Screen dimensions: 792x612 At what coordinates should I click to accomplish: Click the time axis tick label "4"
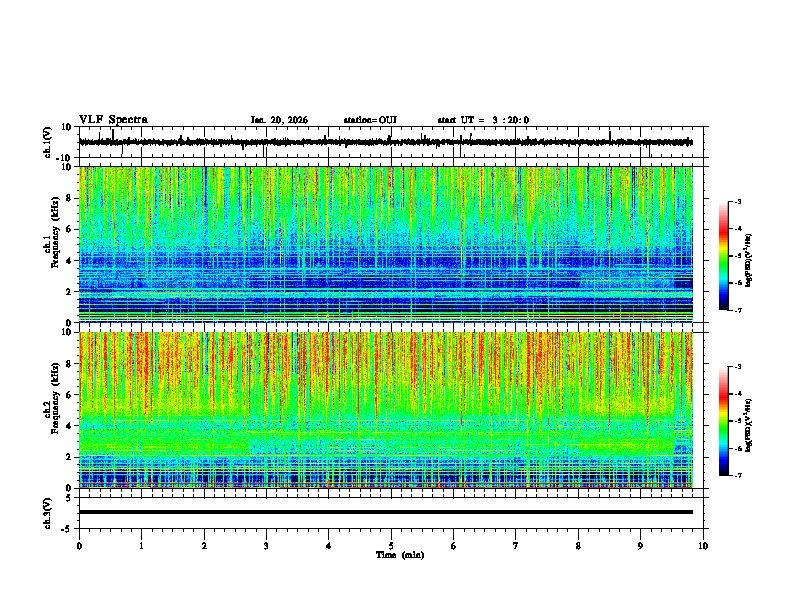click(x=329, y=546)
